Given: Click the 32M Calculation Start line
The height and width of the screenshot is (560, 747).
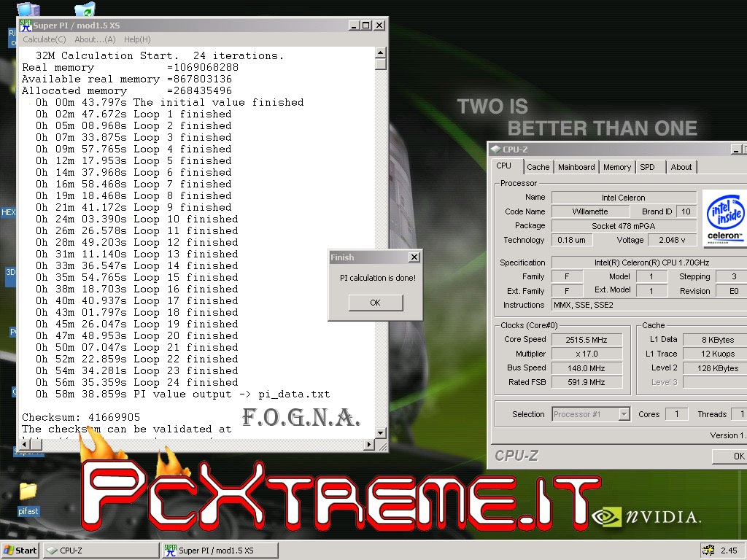Looking at the screenshot, I should tap(160, 55).
